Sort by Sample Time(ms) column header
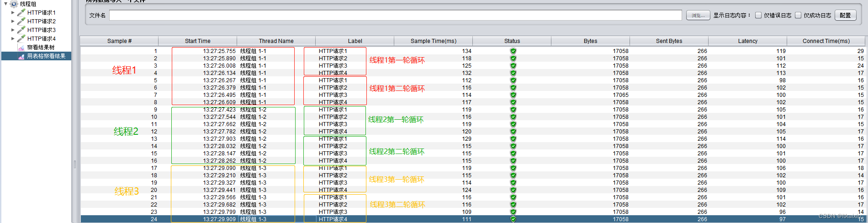Screen dimensions: 868x223 [434, 41]
